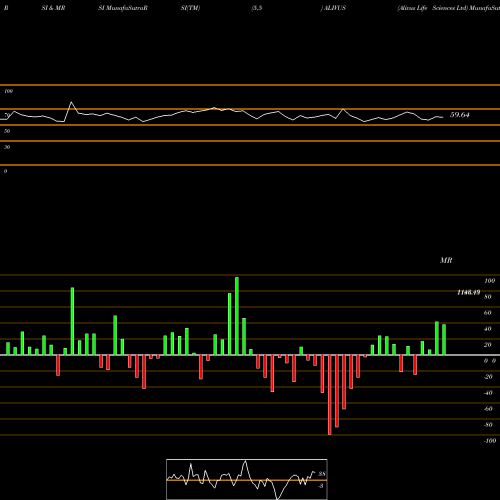Click the MR axis label -60

(x=488, y=409)
